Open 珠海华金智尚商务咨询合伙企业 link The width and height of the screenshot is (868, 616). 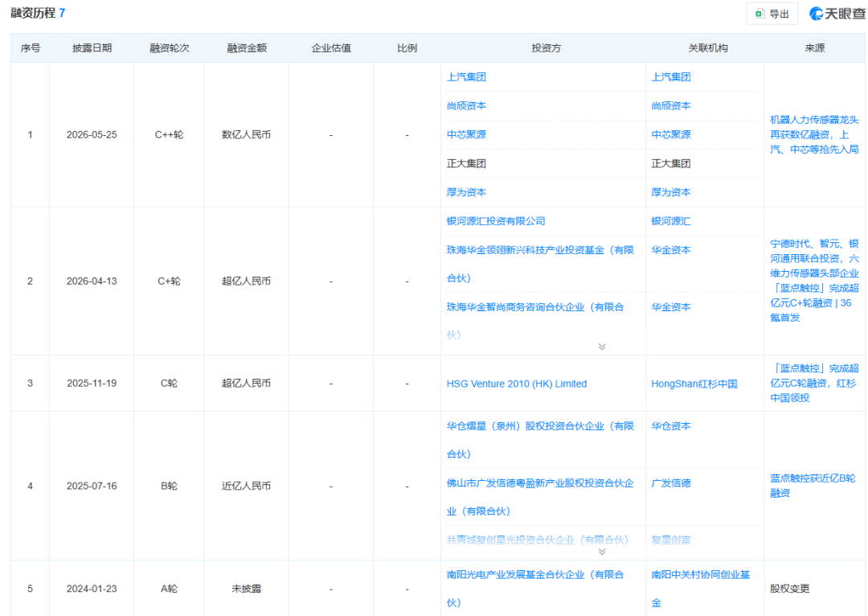(x=535, y=321)
